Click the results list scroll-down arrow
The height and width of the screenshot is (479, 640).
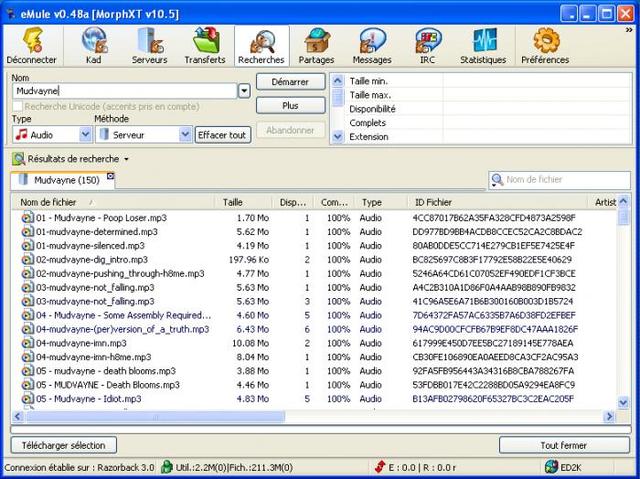623,403
